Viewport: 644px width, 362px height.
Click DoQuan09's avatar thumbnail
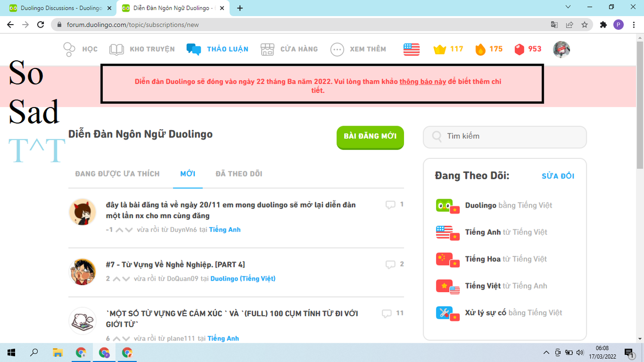click(x=83, y=271)
